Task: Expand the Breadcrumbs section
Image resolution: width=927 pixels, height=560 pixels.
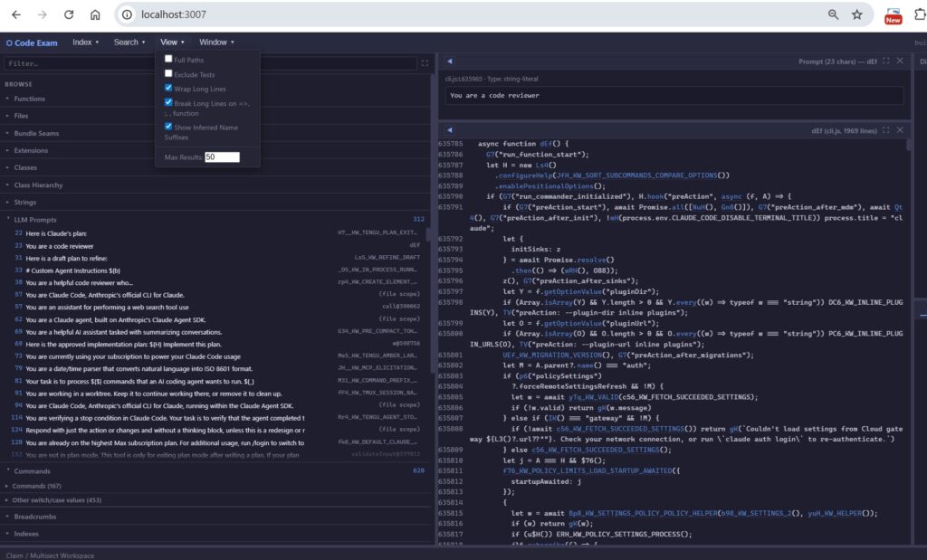Action: [35, 517]
